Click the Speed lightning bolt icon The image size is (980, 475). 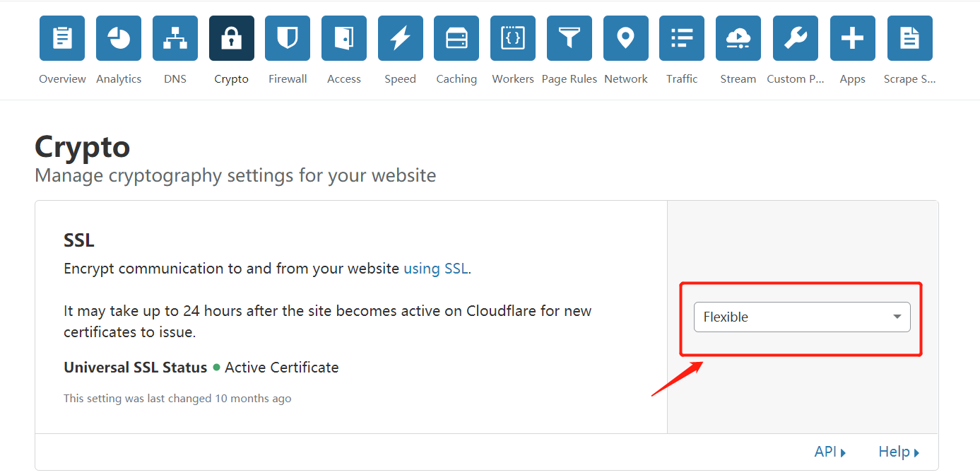[x=401, y=38]
